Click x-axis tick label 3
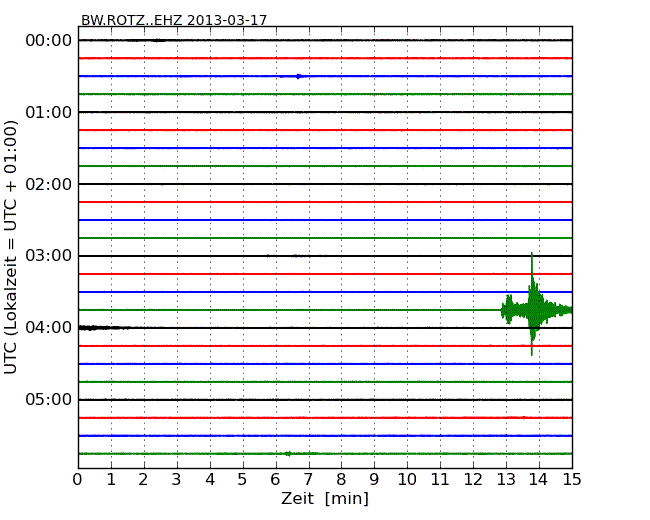The image size is (650, 520). click(177, 480)
